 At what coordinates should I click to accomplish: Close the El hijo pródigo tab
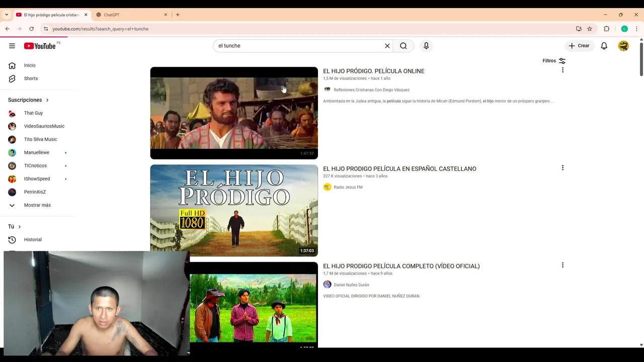[86, 15]
